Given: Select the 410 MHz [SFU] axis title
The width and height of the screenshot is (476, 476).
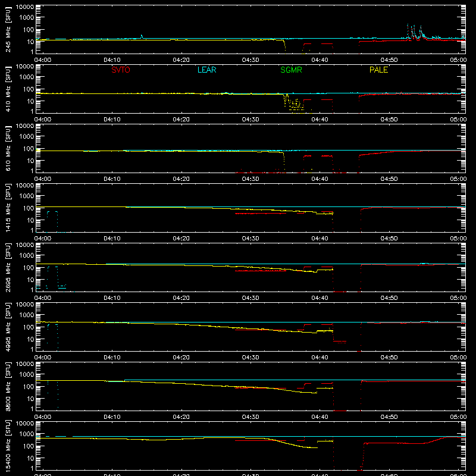Looking at the screenshot, I should pos(8,89).
